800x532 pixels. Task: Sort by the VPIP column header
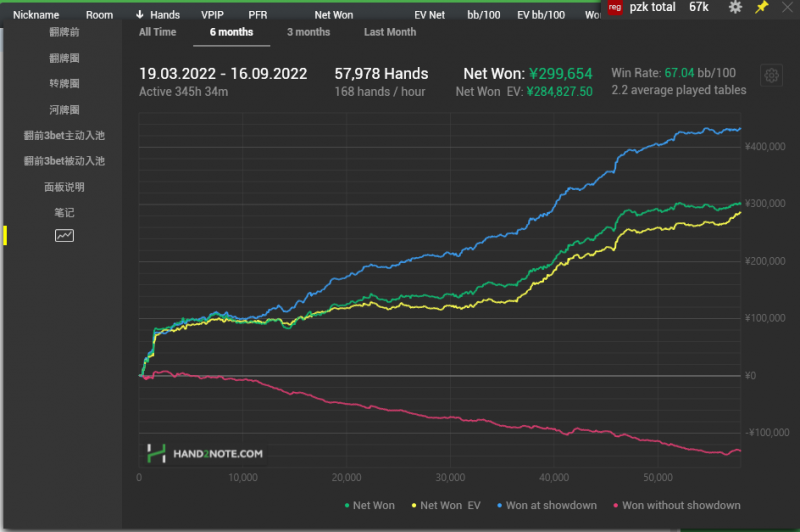pyautogui.click(x=212, y=15)
